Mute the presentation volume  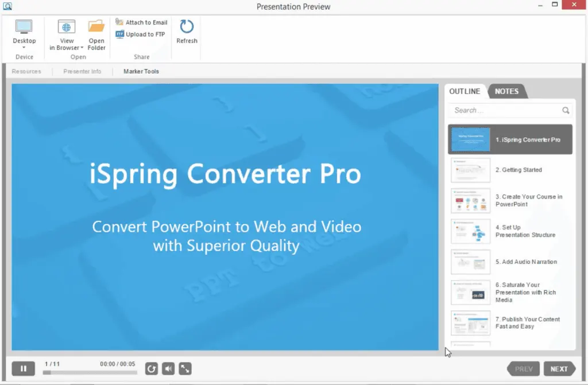pos(168,369)
